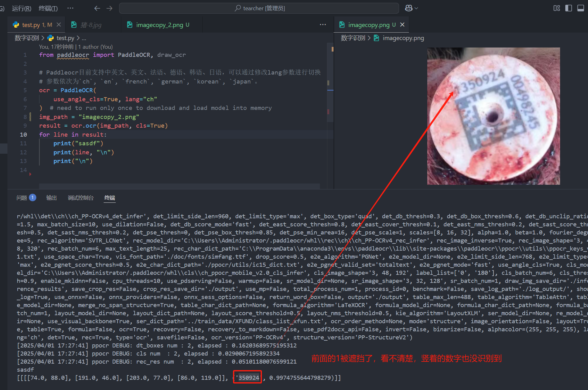The width and height of the screenshot is (588, 390).
Task: Click 'sasdf' output line in terminal
Action: click(25, 370)
